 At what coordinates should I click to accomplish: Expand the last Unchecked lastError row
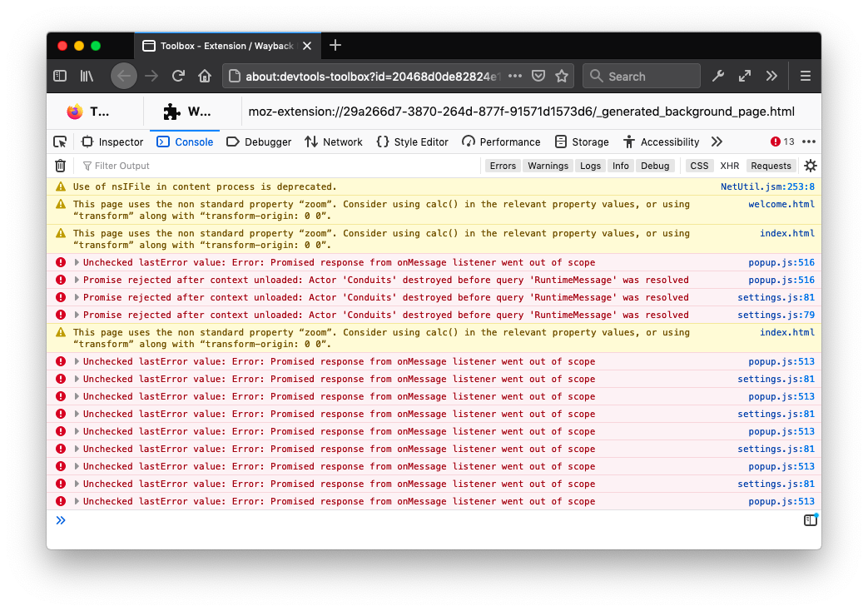pyautogui.click(x=77, y=501)
